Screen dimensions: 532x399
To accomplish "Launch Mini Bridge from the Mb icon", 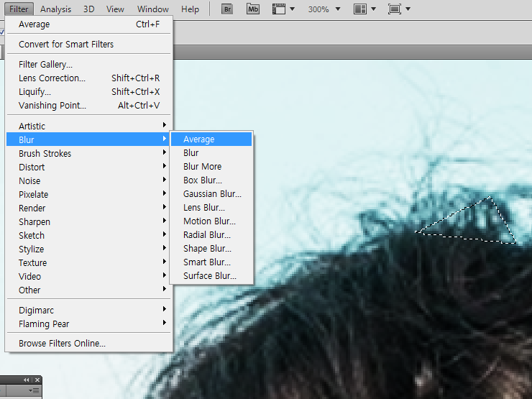I will coord(253,9).
